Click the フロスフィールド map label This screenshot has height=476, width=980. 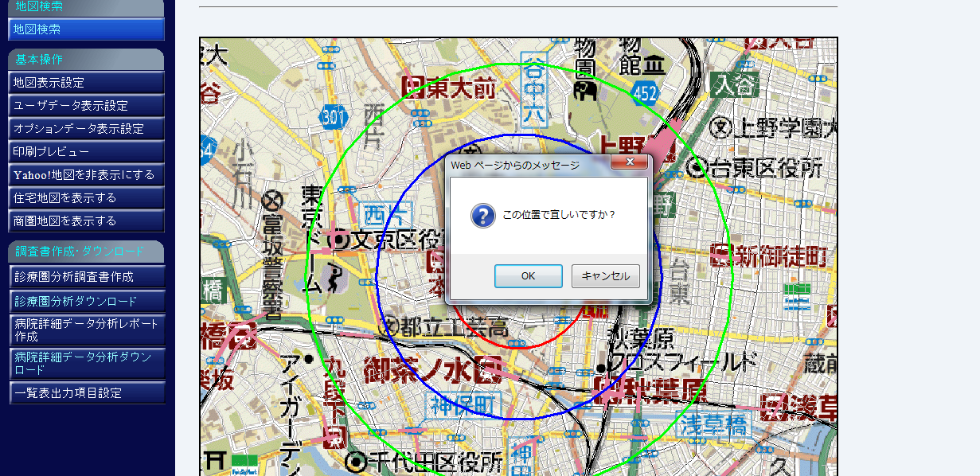[x=681, y=362]
